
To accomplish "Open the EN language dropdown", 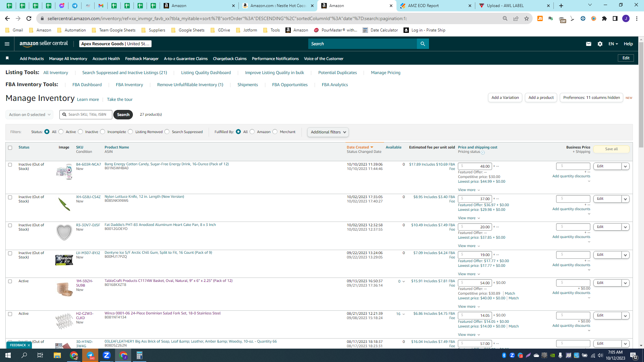I will coord(613,44).
